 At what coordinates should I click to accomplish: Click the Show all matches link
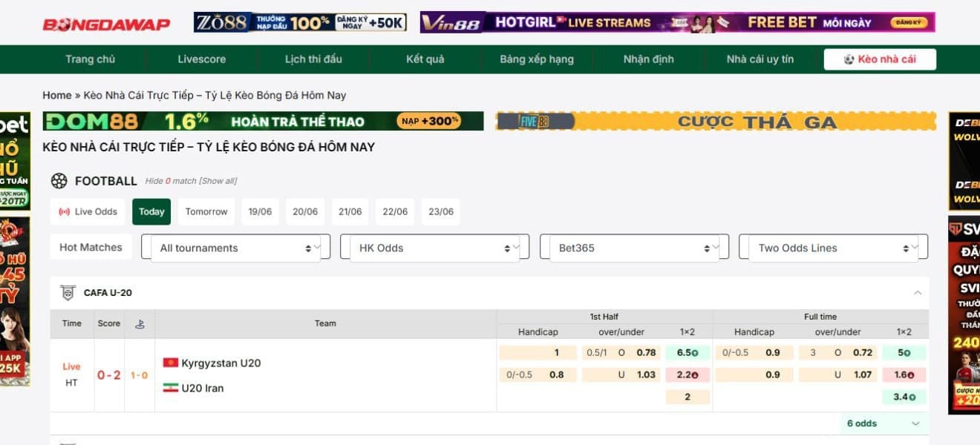(x=218, y=181)
